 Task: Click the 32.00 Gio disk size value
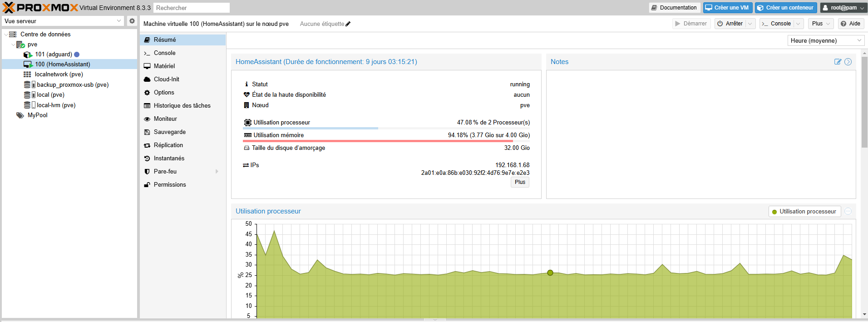point(517,148)
